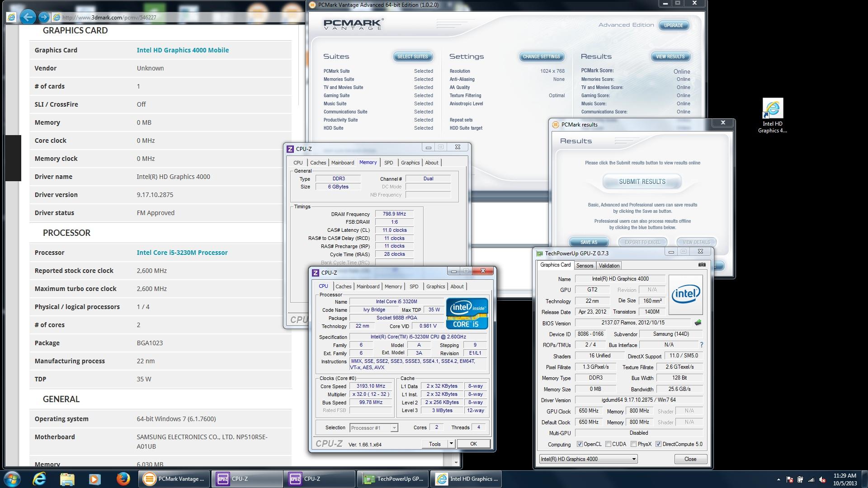
Task: Open Caches tab in front CPU-Z window
Action: [x=343, y=286]
